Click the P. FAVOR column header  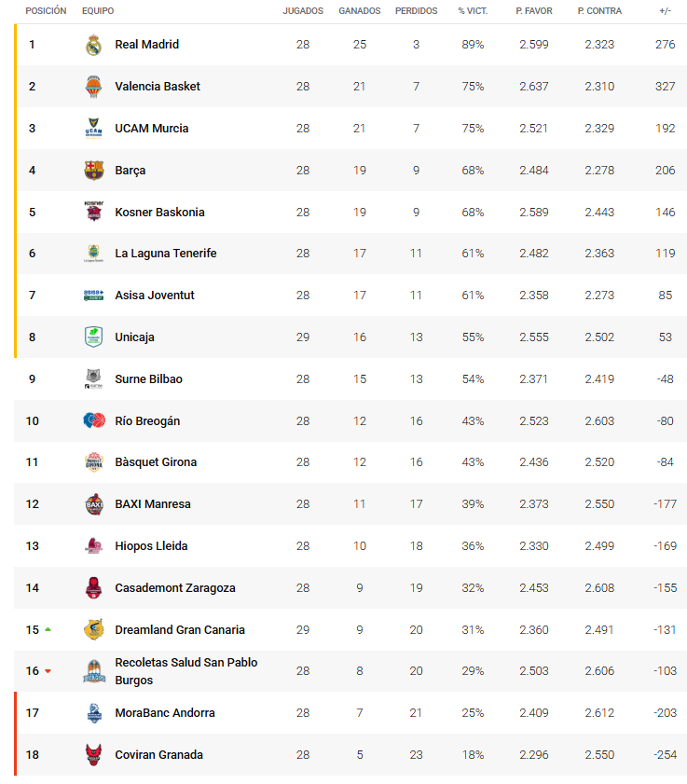[532, 11]
